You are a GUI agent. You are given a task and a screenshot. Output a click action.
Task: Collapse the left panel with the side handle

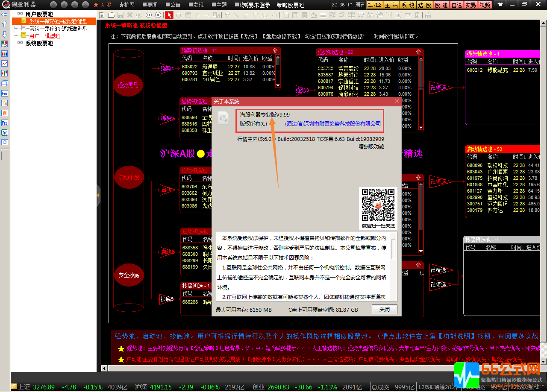point(98,195)
